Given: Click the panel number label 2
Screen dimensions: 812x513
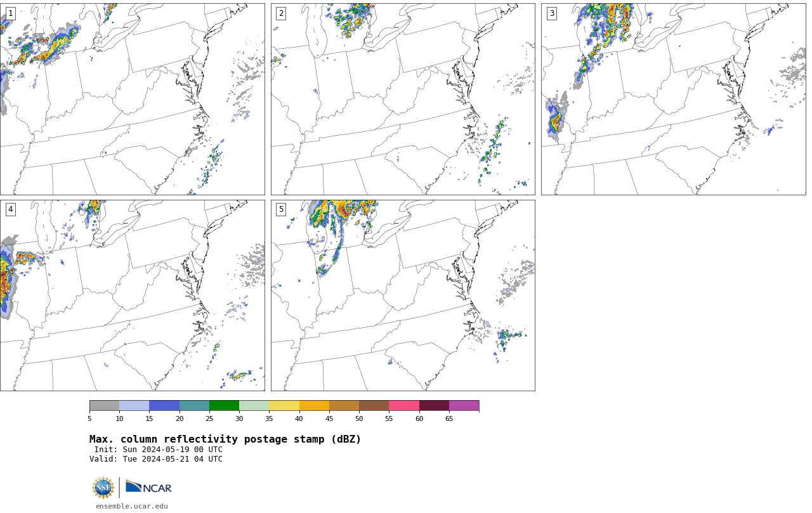Looking at the screenshot, I should [281, 13].
